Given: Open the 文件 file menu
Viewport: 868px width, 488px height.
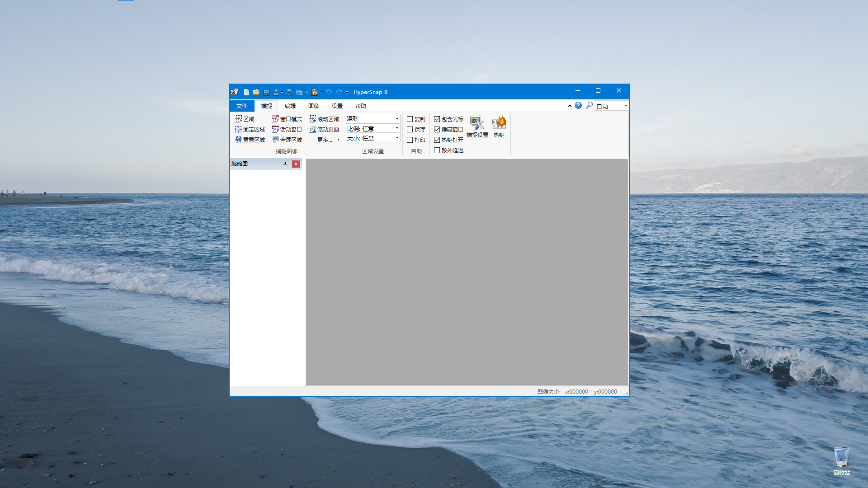Looking at the screenshot, I should 242,106.
